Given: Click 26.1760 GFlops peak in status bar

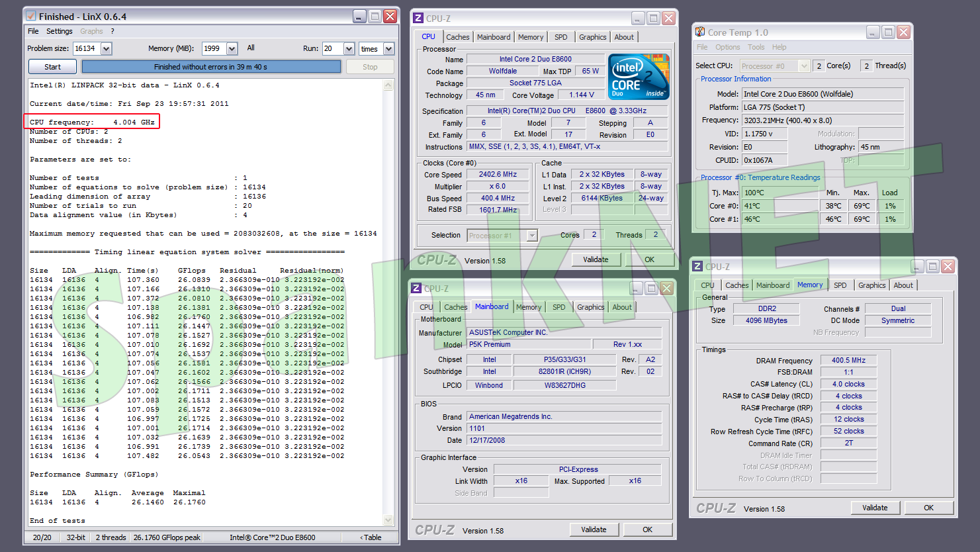Looking at the screenshot, I should click(167, 537).
